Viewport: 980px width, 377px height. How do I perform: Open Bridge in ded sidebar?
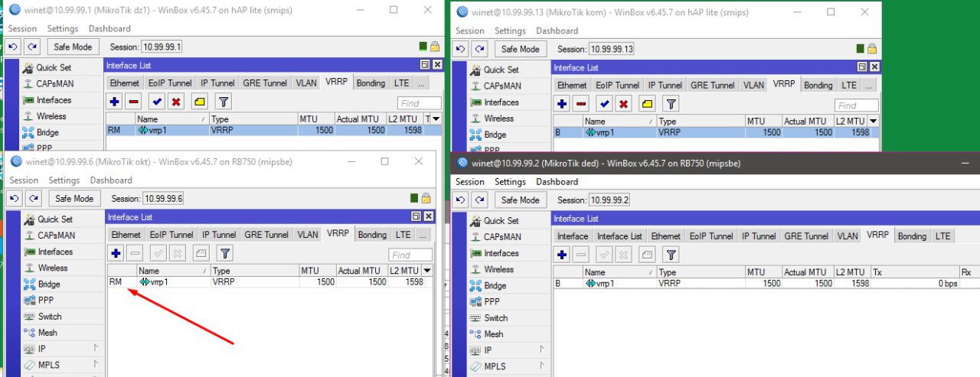pos(495,286)
